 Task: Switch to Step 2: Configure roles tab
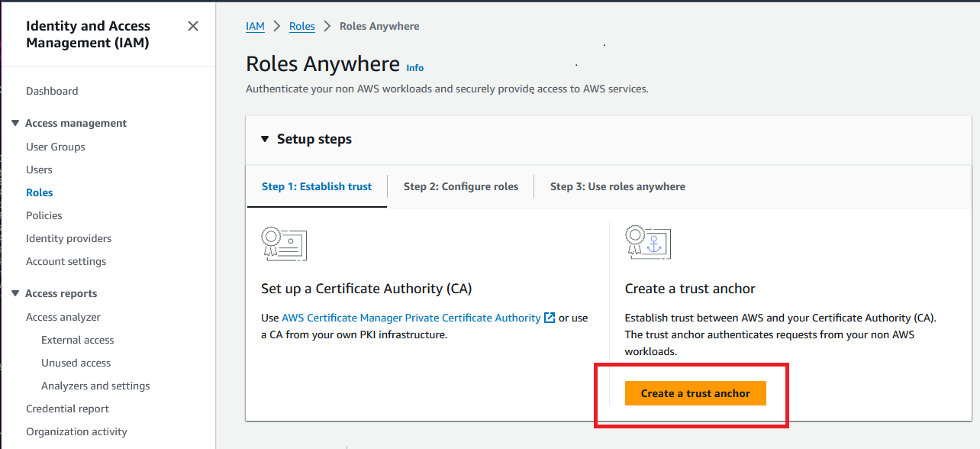pos(460,186)
